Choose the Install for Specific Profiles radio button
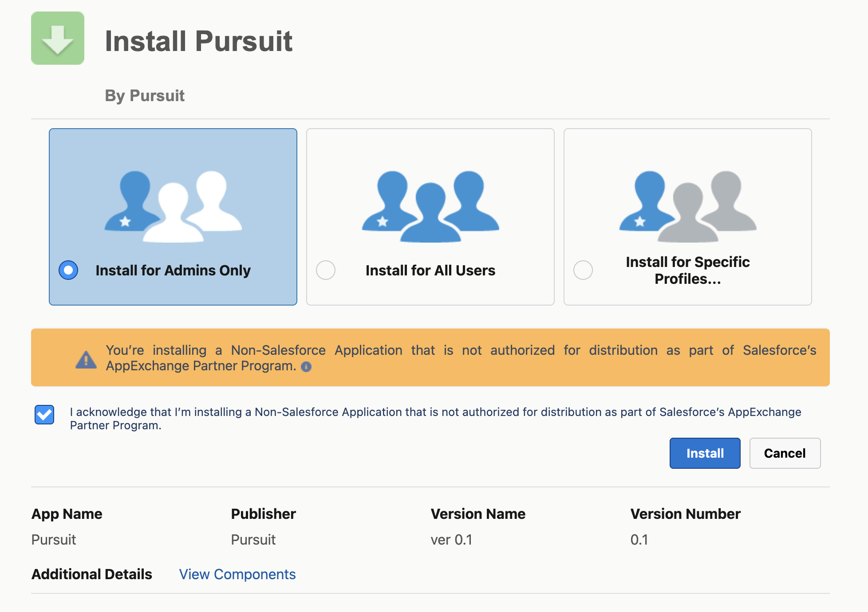 (583, 270)
